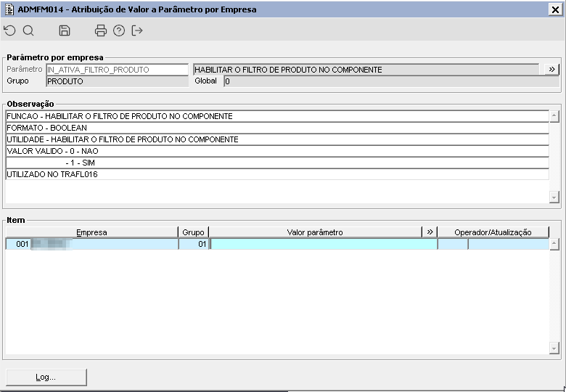The image size is (566, 392).
Task: Save using the floppy disk icon
Action: 65,30
